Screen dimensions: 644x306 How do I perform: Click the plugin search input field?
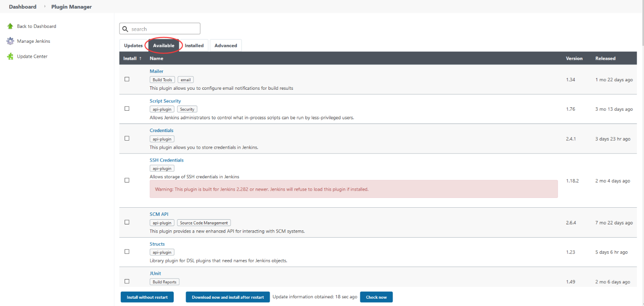tap(160, 29)
